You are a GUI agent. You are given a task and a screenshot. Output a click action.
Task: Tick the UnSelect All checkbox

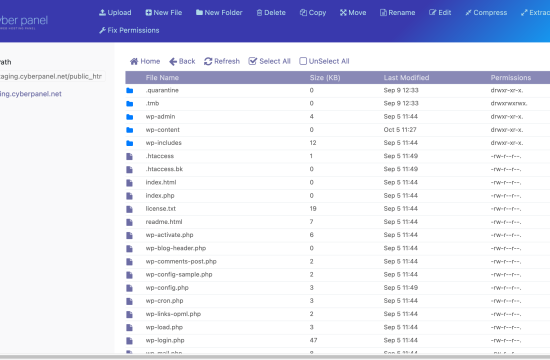point(303,61)
